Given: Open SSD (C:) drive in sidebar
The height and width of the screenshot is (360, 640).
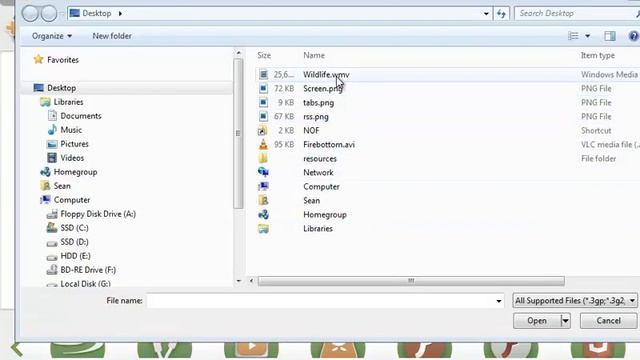Looking at the screenshot, I should tap(67, 228).
